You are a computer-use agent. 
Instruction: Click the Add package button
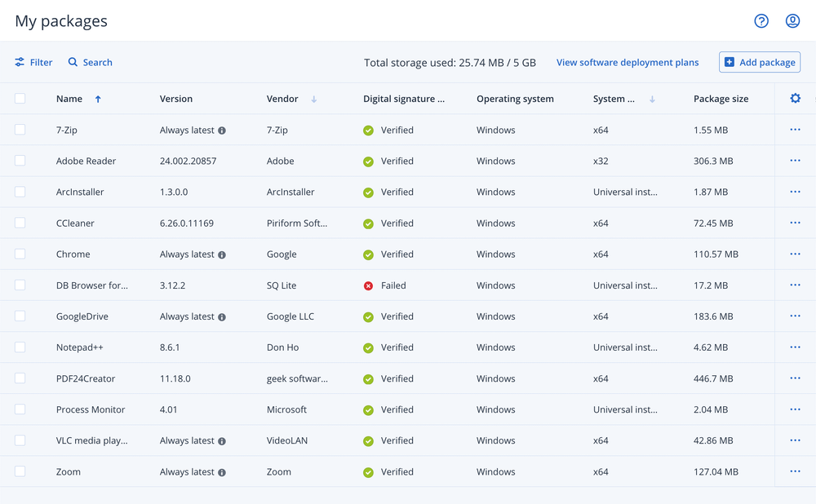(x=760, y=62)
